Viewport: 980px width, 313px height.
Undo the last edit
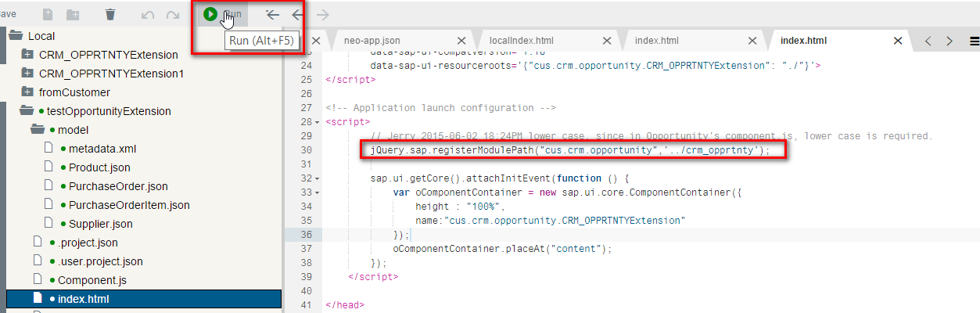[x=148, y=15]
